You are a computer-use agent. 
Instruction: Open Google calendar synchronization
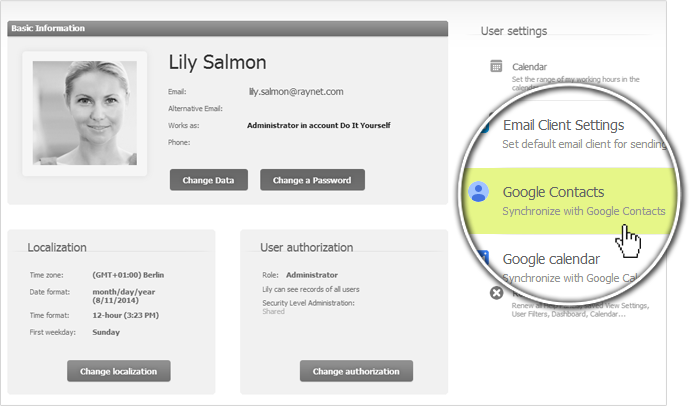click(551, 259)
